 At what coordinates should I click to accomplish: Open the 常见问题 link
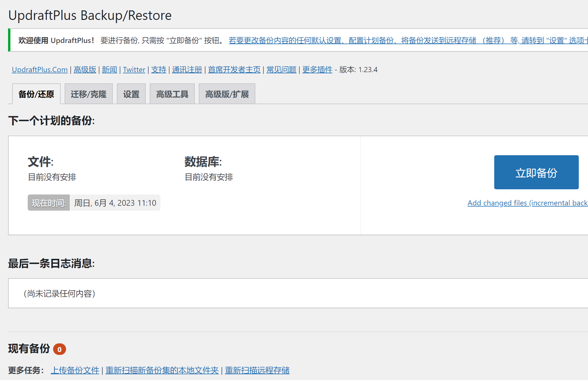(x=281, y=70)
